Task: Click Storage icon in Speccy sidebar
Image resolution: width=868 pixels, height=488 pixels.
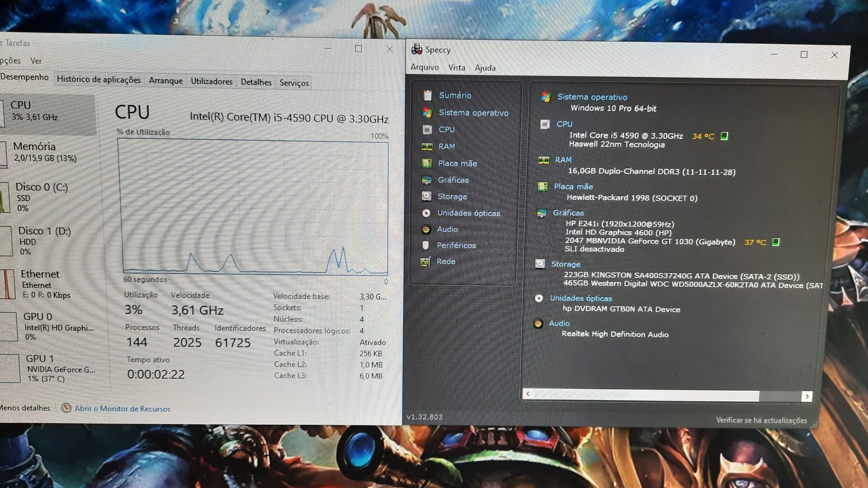Action: tap(428, 197)
